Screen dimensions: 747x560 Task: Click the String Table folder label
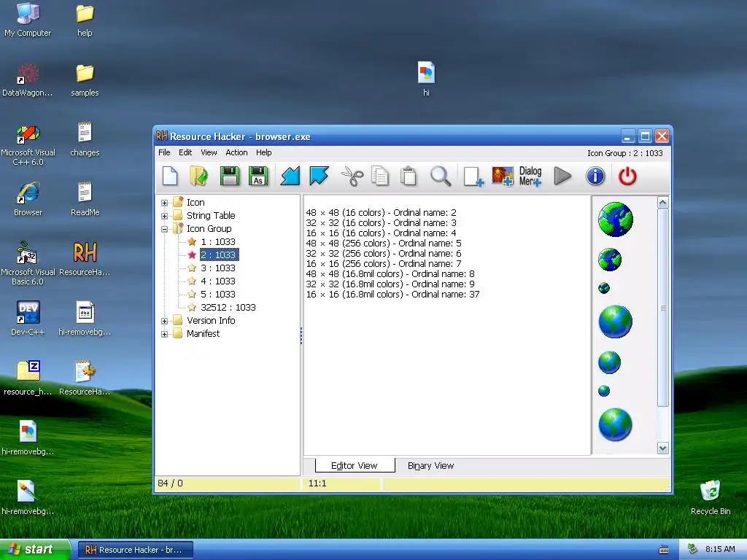point(211,216)
